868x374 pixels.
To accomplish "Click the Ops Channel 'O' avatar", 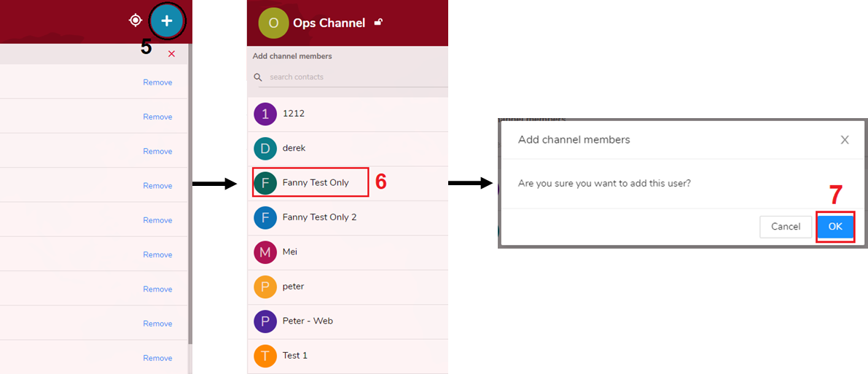I will pos(273,23).
